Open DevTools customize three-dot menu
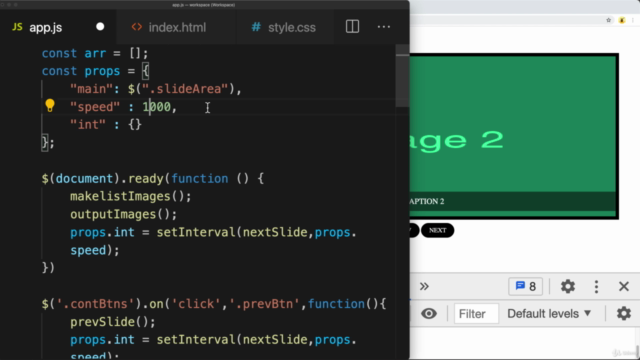Screen dimensions: 640x360 coord(596,287)
